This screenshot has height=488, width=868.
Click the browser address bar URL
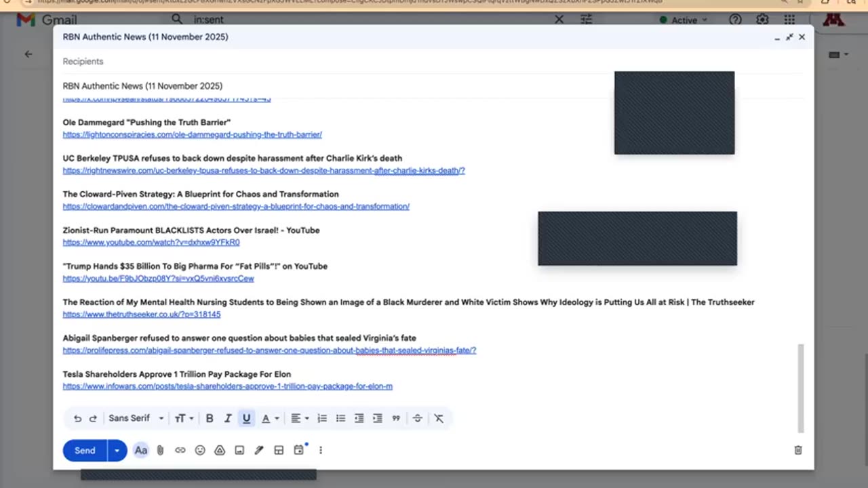tap(350, 2)
